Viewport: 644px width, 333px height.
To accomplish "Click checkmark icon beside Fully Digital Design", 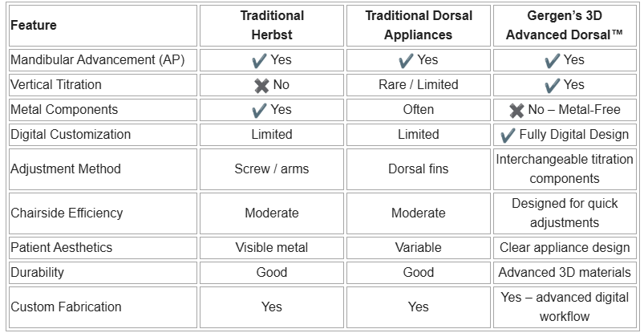I will (x=507, y=135).
